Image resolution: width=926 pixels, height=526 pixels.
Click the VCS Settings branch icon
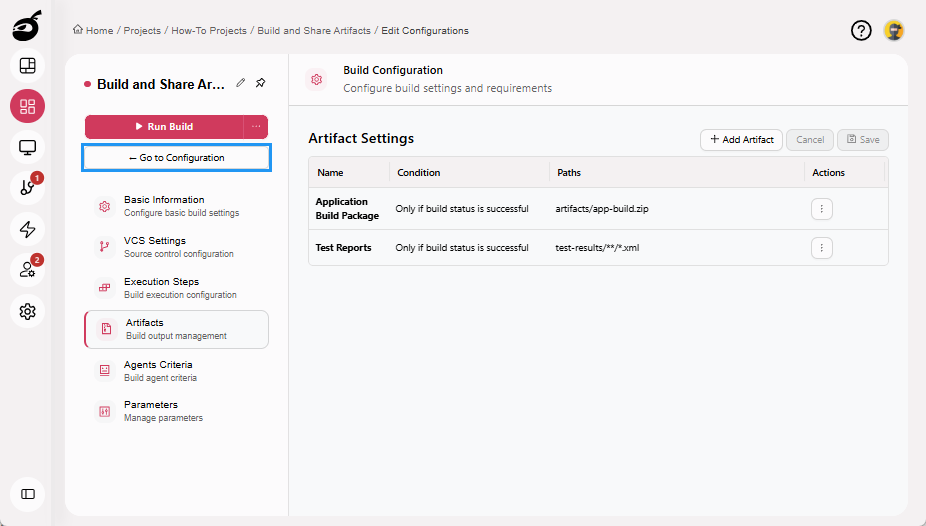coord(105,247)
